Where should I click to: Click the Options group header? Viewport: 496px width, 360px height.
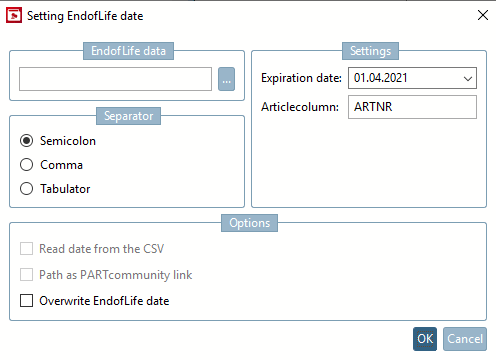point(249,223)
